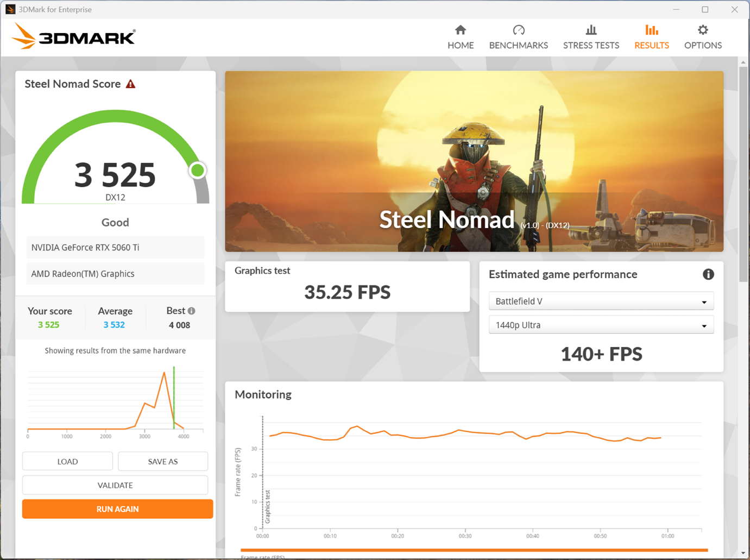750x560 pixels.
Task: Click the 3DMark logo
Action: [x=74, y=36]
